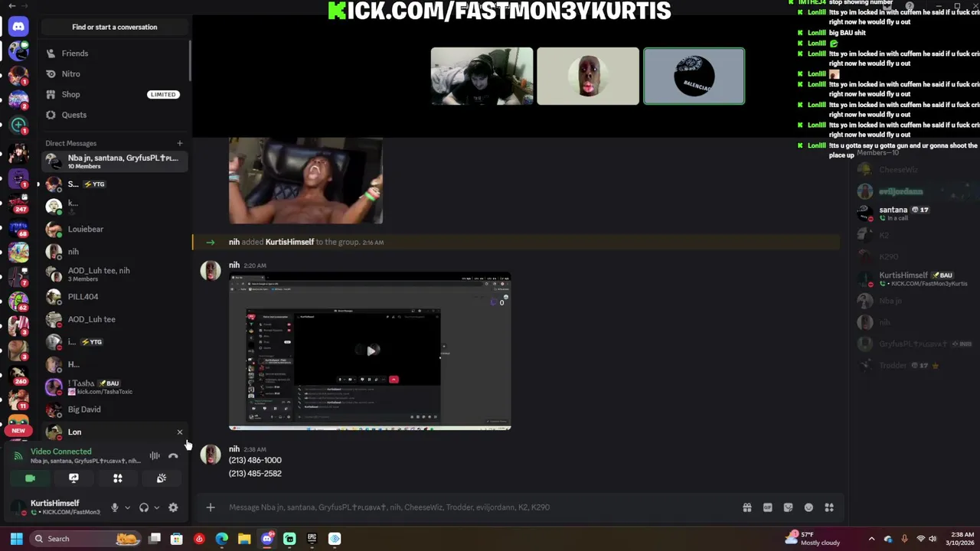980x551 pixels.
Task: Click Add a Server plus icon
Action: click(x=18, y=124)
